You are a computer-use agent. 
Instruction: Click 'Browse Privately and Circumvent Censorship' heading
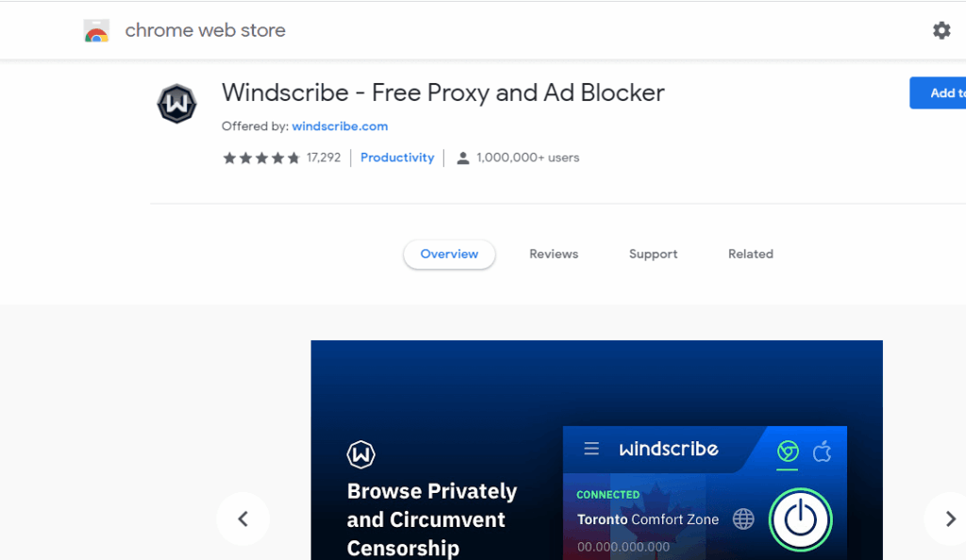432,519
